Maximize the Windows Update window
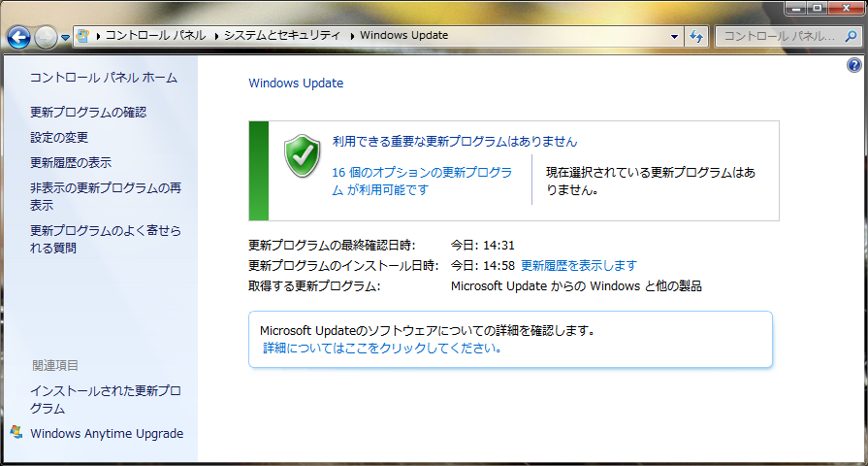The height and width of the screenshot is (466, 868). click(x=817, y=8)
